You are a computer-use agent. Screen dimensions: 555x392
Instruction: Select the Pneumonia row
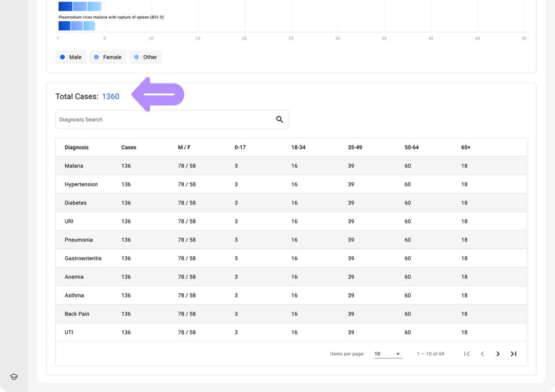[291, 240]
